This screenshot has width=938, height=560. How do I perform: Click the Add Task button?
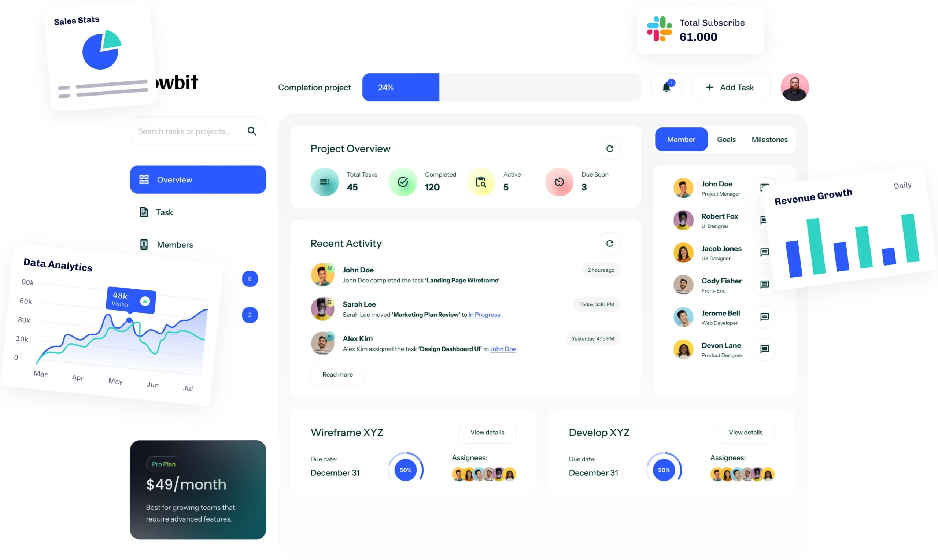(x=731, y=87)
